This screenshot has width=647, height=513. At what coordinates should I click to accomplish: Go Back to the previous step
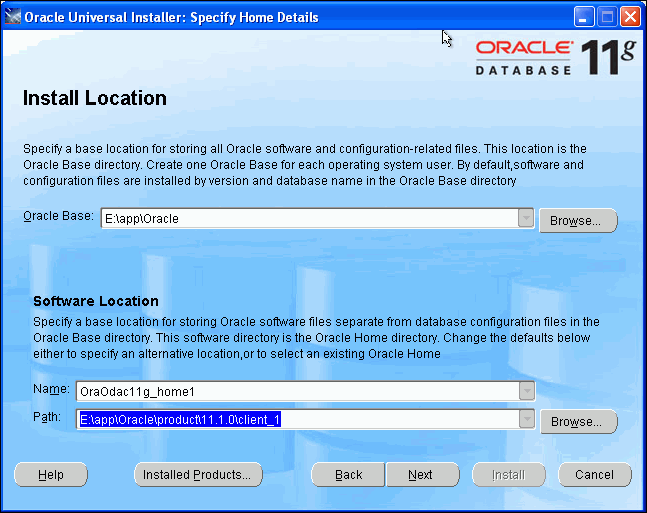click(348, 475)
